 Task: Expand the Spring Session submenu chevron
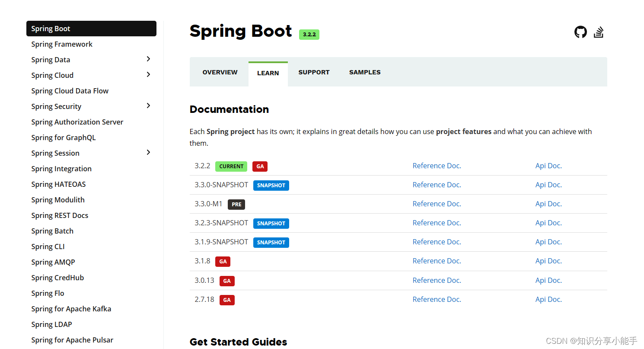[148, 152]
